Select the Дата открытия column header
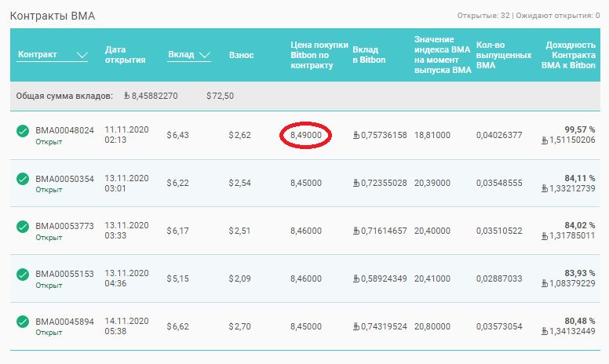Image resolution: width=609 pixels, height=364 pixels. [125, 55]
